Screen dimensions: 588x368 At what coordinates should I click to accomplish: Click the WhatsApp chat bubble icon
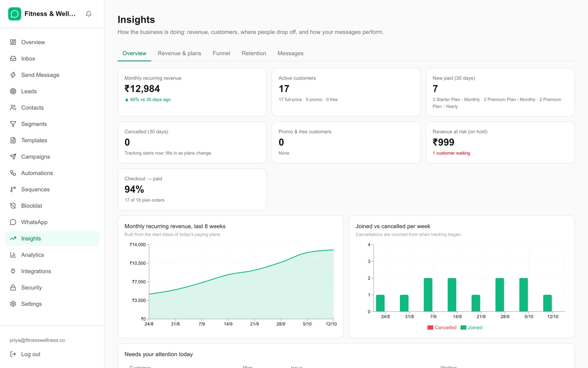click(x=13, y=222)
